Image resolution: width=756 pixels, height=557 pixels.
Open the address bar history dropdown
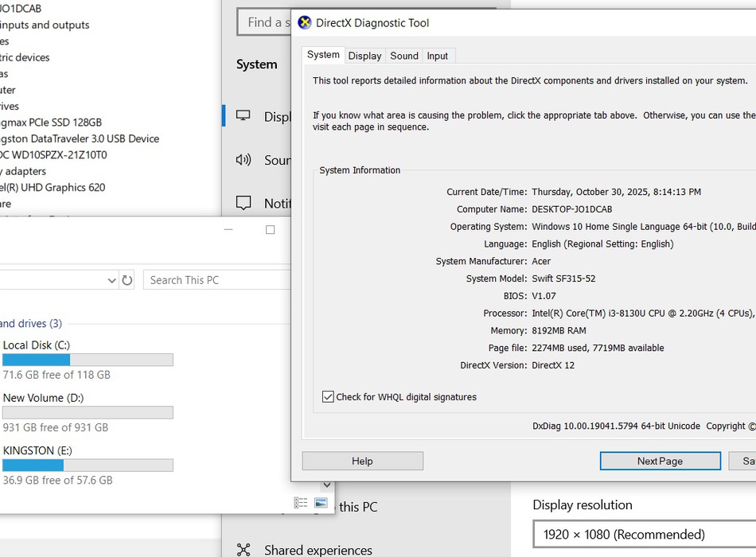(x=111, y=280)
